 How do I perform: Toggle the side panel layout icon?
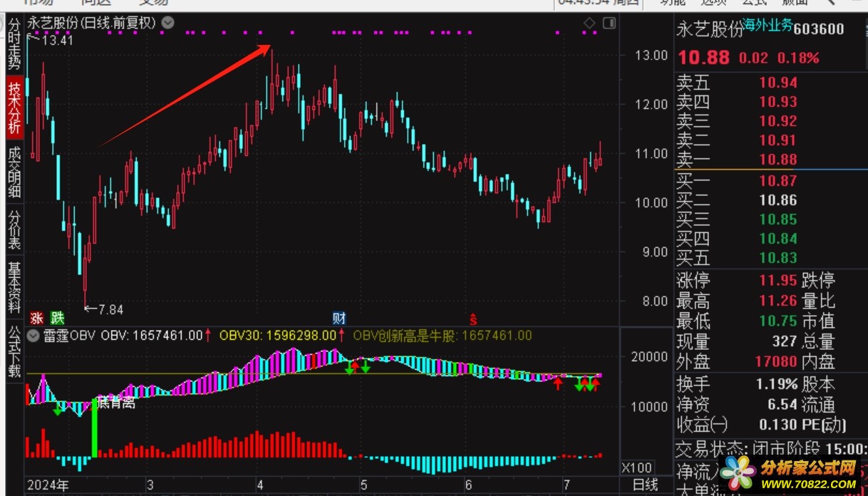(x=609, y=23)
